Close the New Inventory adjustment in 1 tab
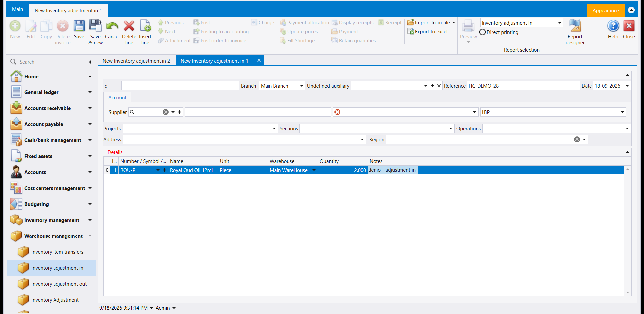 point(259,60)
